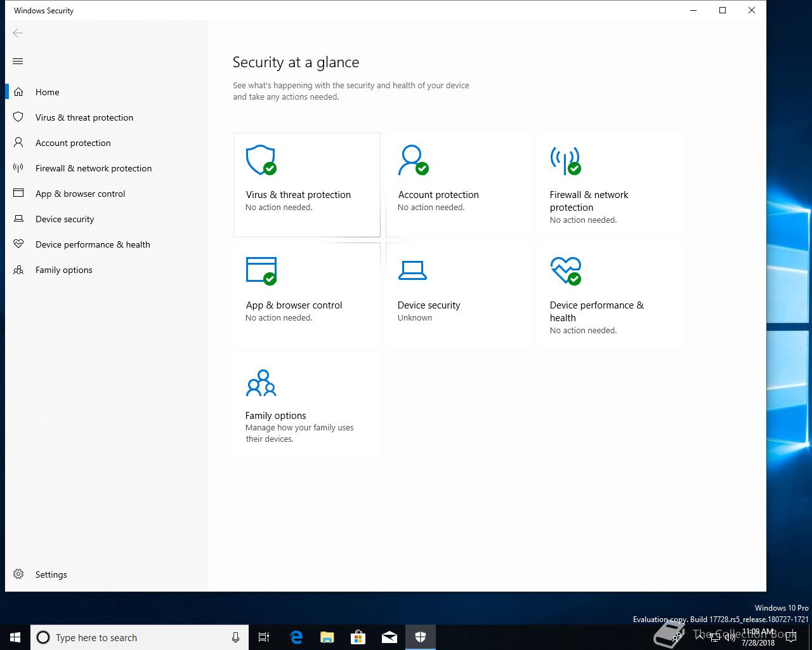Open Firewall & network protection sidebar item
The image size is (812, 650).
click(93, 168)
